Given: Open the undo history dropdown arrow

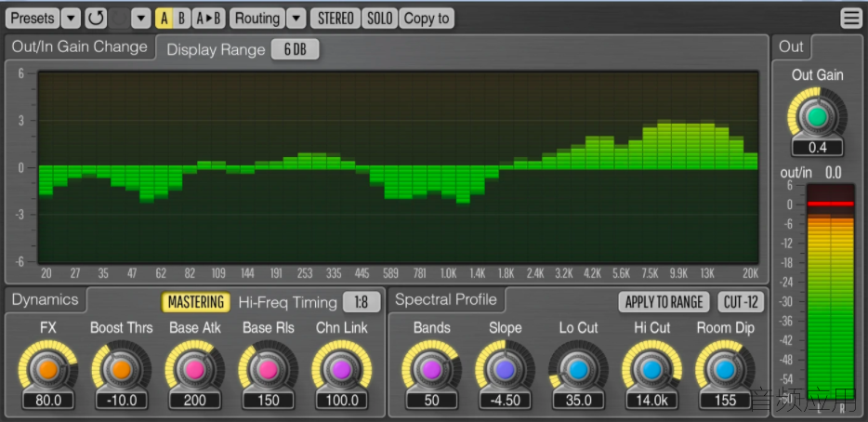Looking at the screenshot, I should [141, 19].
